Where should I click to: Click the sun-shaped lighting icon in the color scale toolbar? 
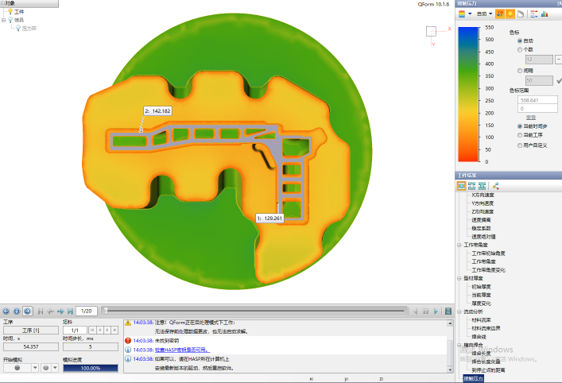coord(510,14)
